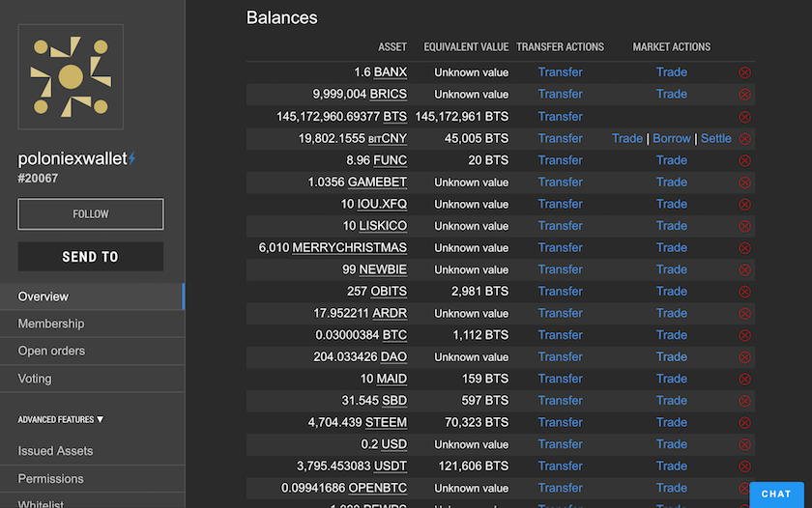Click the red remove icon for SBD
Screen dimensions: 812x508
click(x=744, y=401)
